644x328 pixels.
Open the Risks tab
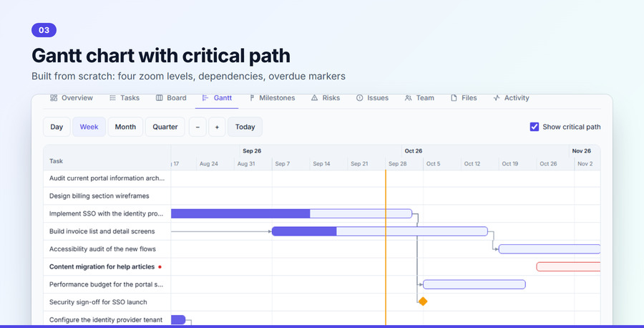click(326, 98)
